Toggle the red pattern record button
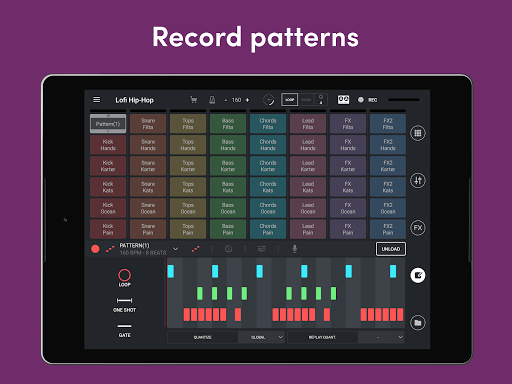The width and height of the screenshot is (512, 384). coord(95,249)
